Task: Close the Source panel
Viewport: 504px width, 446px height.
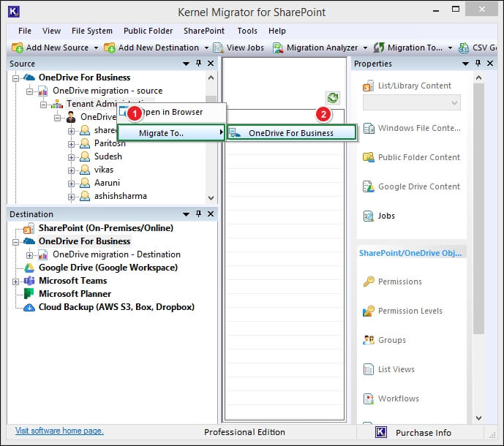Action: (x=211, y=64)
